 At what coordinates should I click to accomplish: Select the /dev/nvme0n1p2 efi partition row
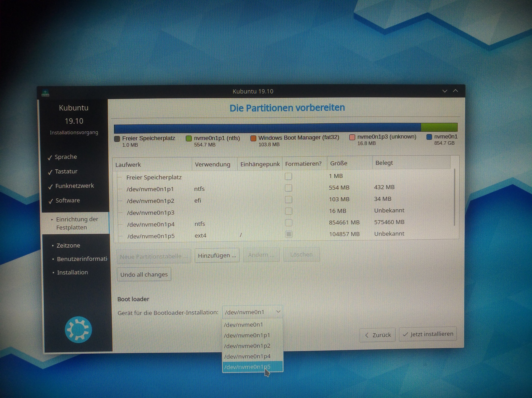[x=150, y=201]
